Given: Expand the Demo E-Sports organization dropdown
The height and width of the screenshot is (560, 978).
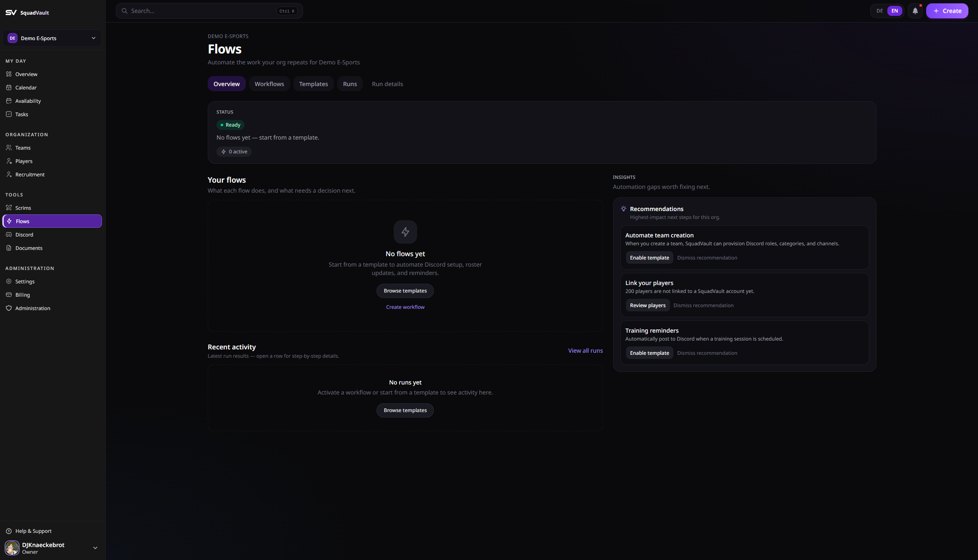Looking at the screenshot, I should point(52,38).
